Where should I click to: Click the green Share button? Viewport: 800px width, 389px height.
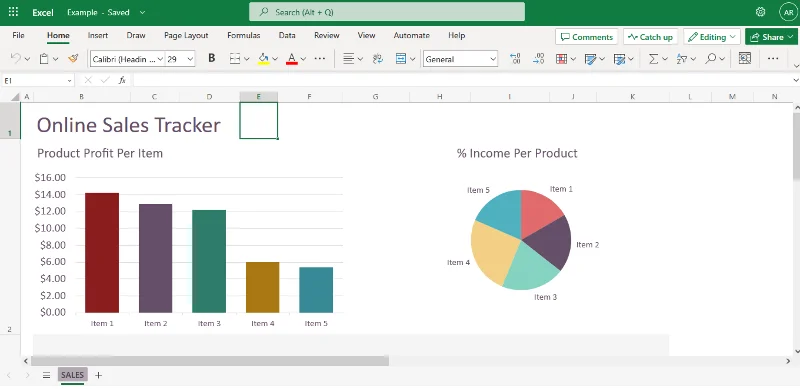pyautogui.click(x=771, y=37)
